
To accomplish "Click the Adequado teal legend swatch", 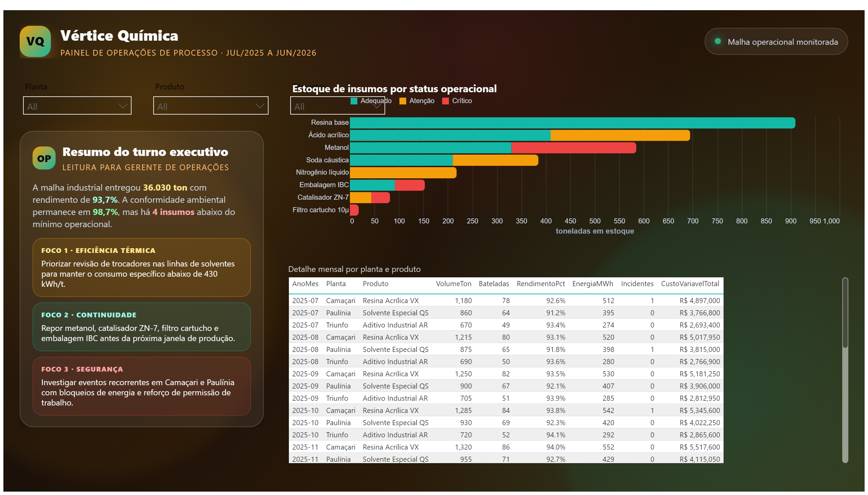I will click(x=354, y=101).
